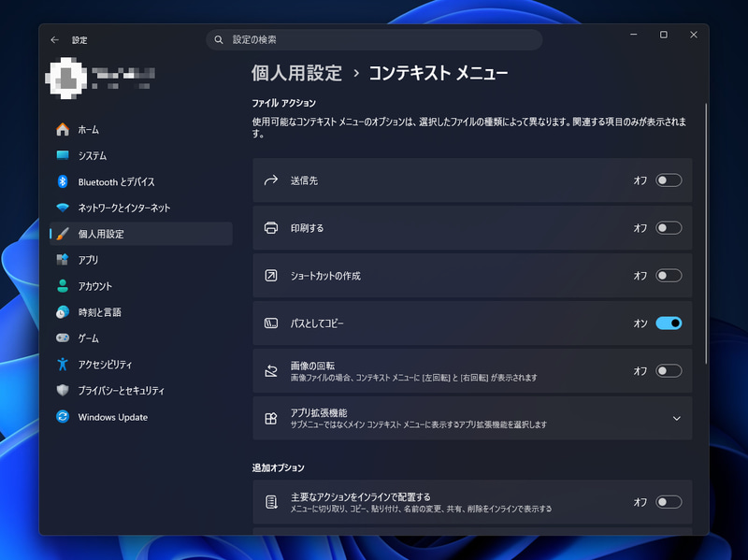Image resolution: width=748 pixels, height=560 pixels.
Task: Go to Bluetooth とデバイス
Action: click(x=141, y=181)
